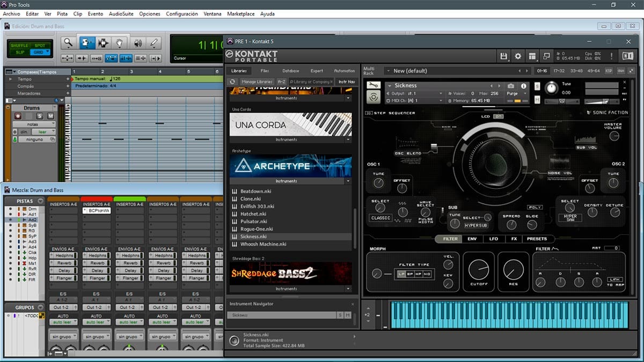Image resolution: width=644 pixels, height=362 pixels.
Task: Switch to the Database tab in Kontakt
Action: point(291,71)
